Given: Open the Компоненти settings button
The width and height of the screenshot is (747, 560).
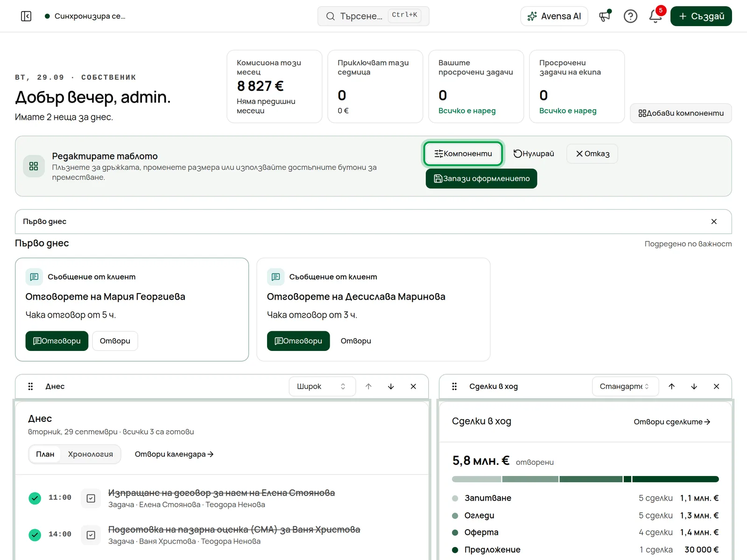Looking at the screenshot, I should point(463,154).
